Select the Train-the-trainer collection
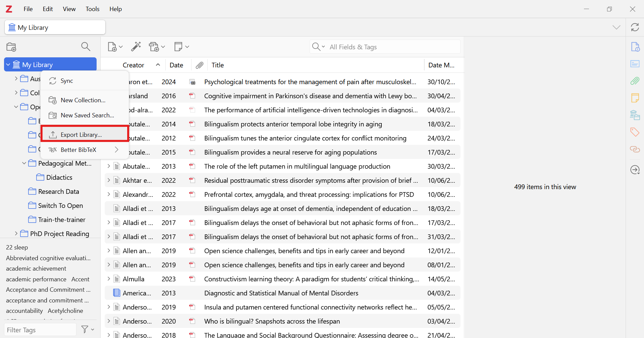This screenshot has height=338, width=644. pyautogui.click(x=57, y=220)
